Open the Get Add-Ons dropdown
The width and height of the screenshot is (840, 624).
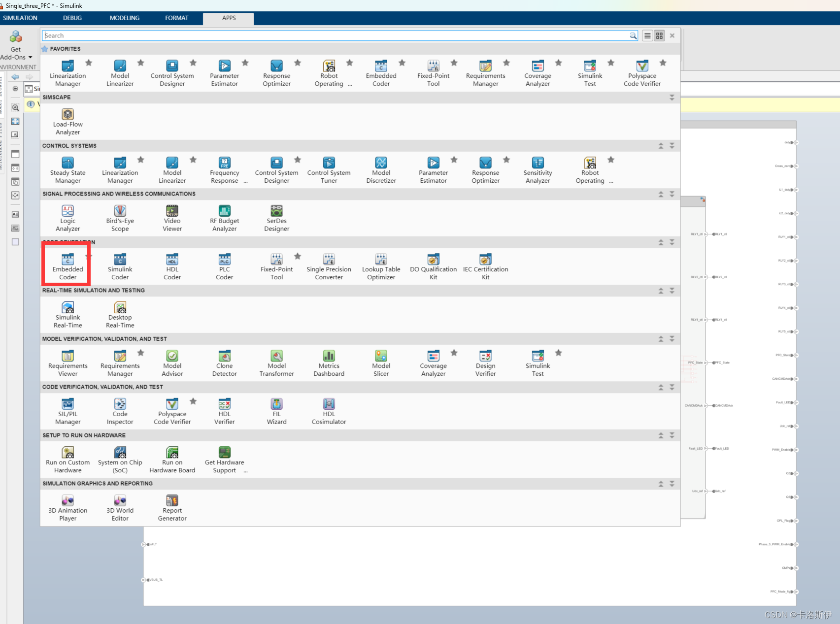(x=16, y=45)
